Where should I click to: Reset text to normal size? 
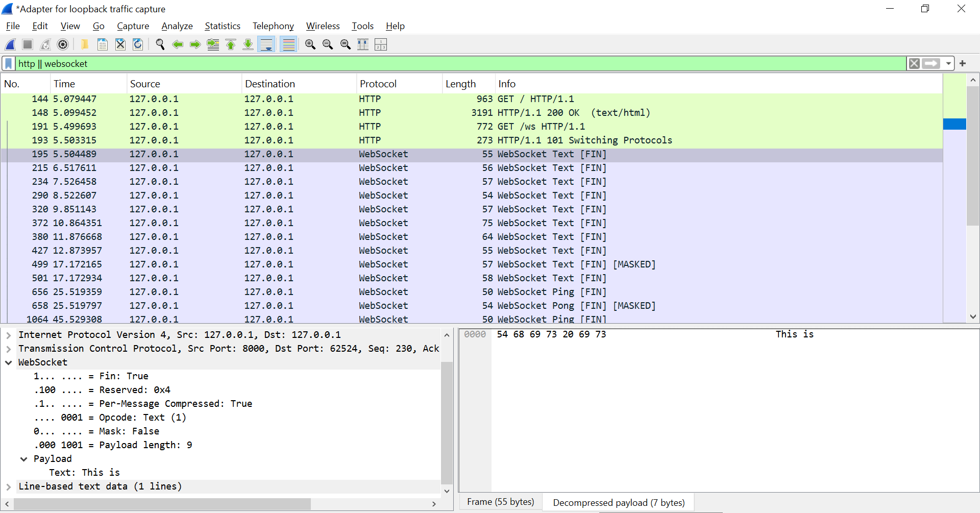(x=346, y=44)
